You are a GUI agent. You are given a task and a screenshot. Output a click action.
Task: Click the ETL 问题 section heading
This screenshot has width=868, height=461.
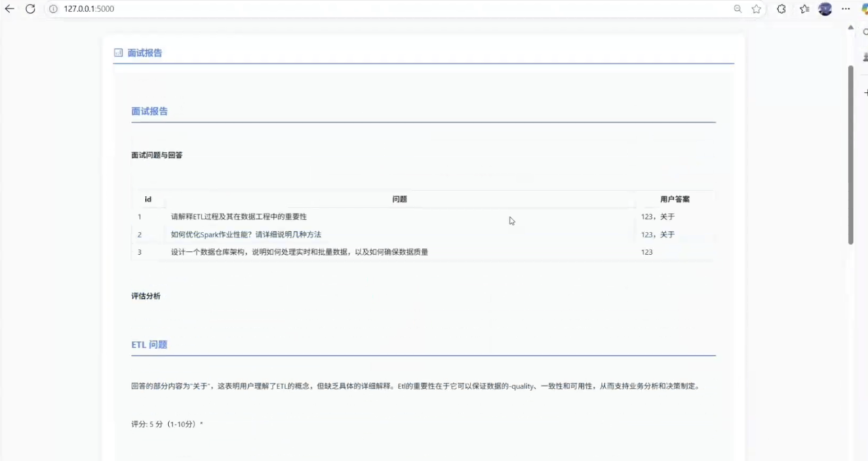[149, 344]
